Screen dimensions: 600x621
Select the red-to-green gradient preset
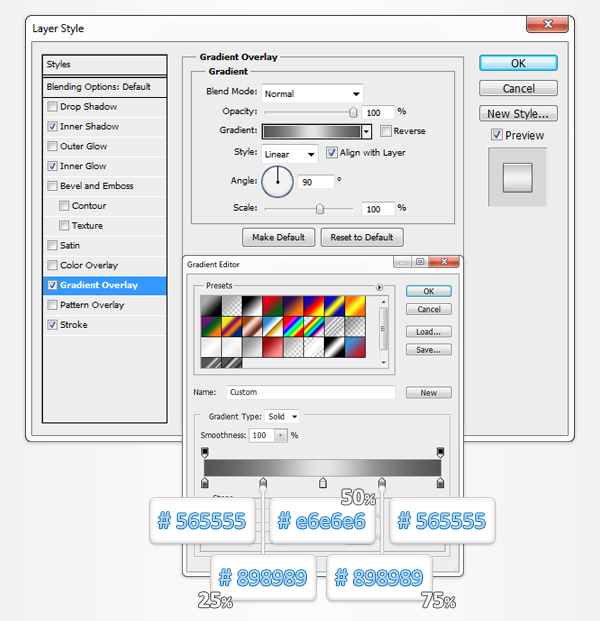272,306
